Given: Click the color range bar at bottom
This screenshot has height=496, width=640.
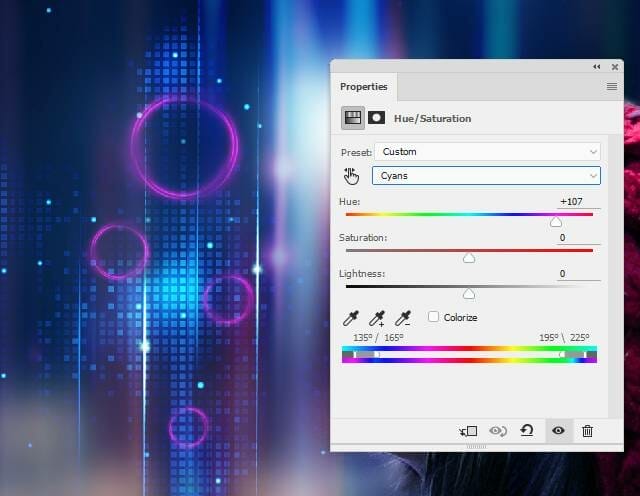Looking at the screenshot, I should coord(469,354).
